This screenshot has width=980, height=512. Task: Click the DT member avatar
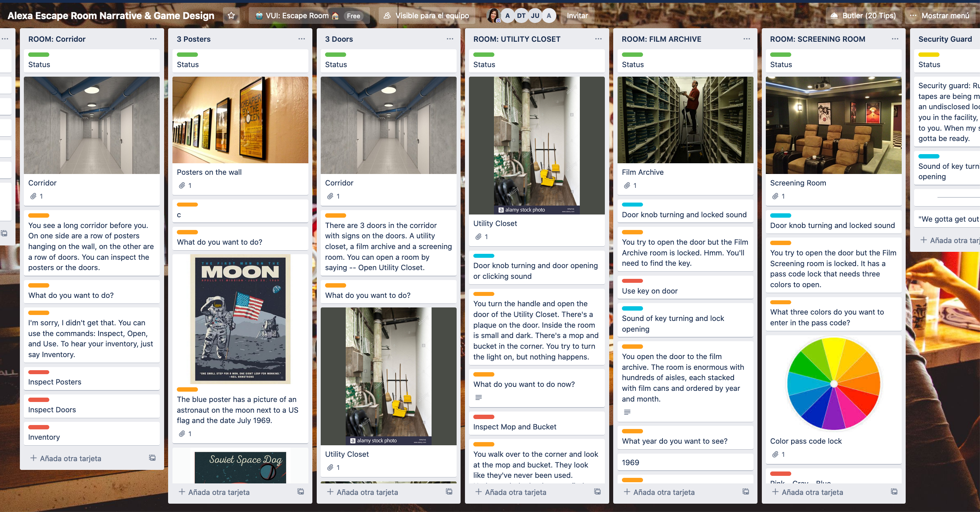point(521,15)
